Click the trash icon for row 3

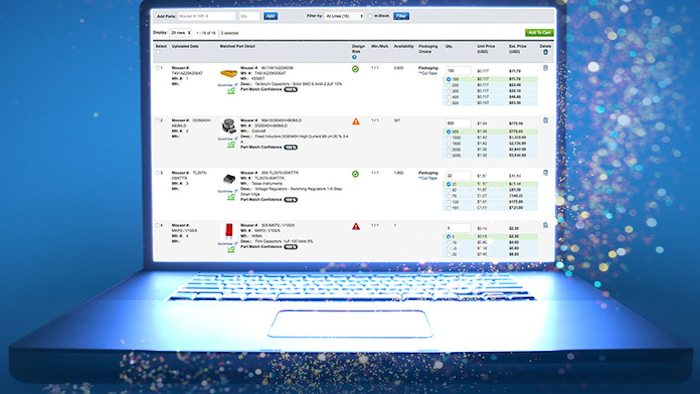pos(545,173)
